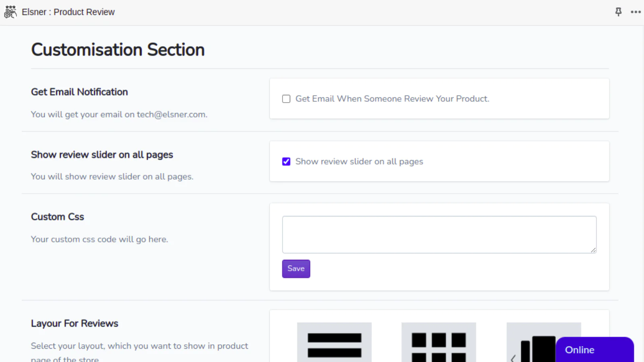Click the Customisation Section heading
Screen dimensions: 644x362
(x=118, y=50)
